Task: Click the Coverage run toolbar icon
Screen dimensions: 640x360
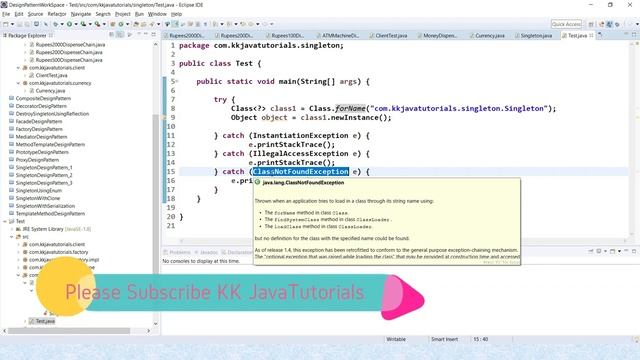Action: tap(83, 24)
